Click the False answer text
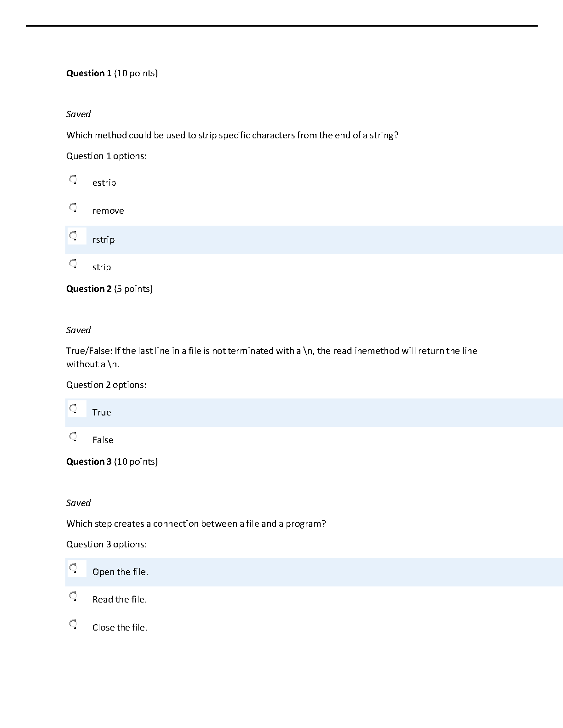Screen dimensions: 563x728 tap(103, 440)
